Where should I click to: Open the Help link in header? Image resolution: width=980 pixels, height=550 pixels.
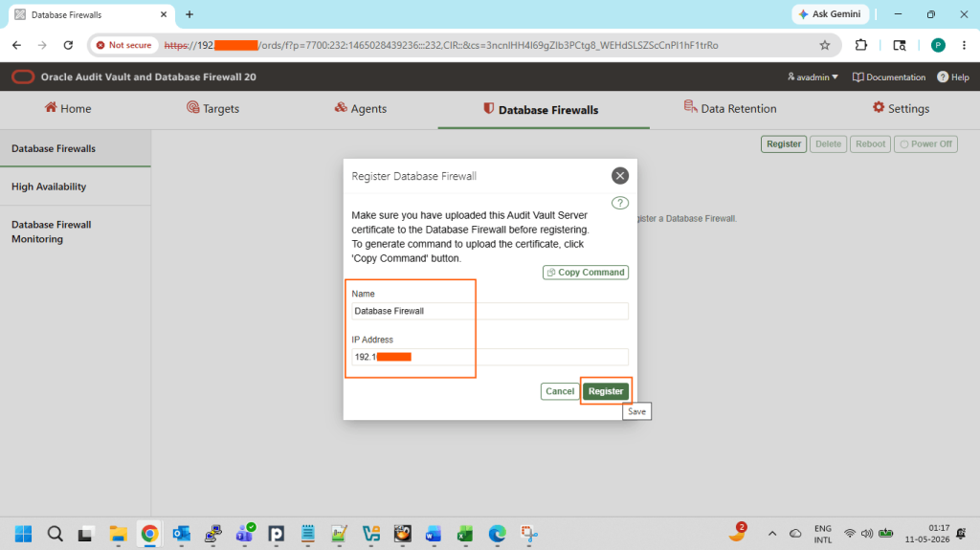coord(953,77)
